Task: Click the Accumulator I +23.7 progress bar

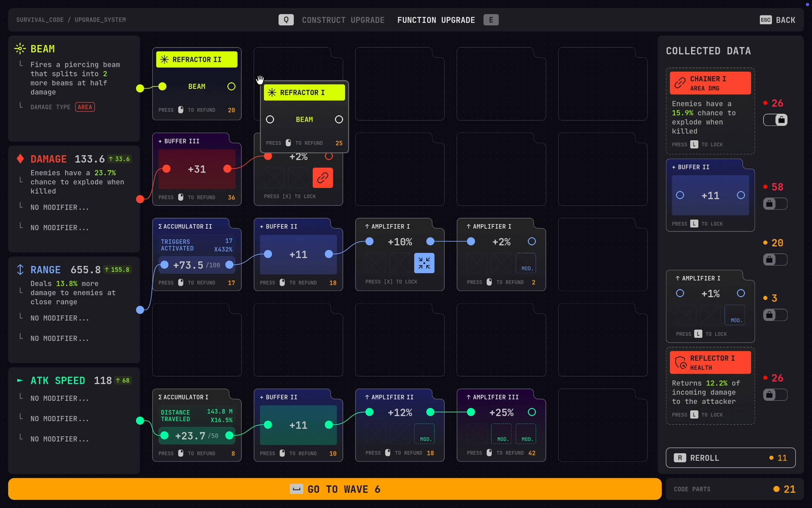Action: pyautogui.click(x=197, y=436)
